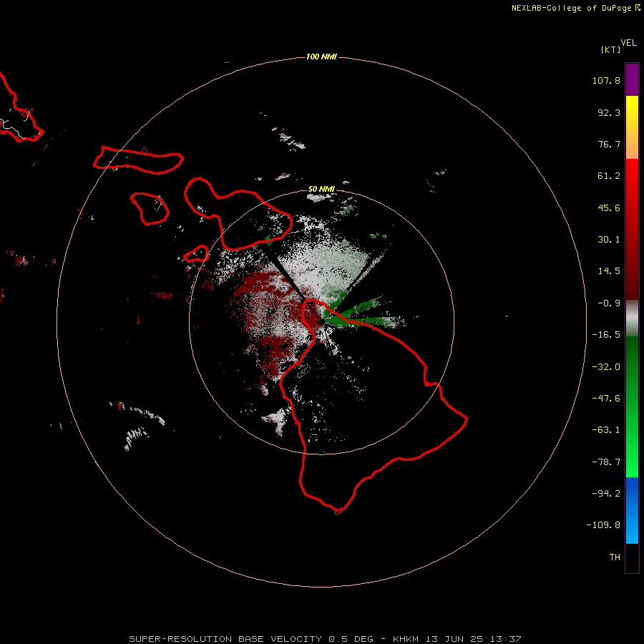Click the -47.6 velocity scale value
This screenshot has width=644, height=644.
606,399
